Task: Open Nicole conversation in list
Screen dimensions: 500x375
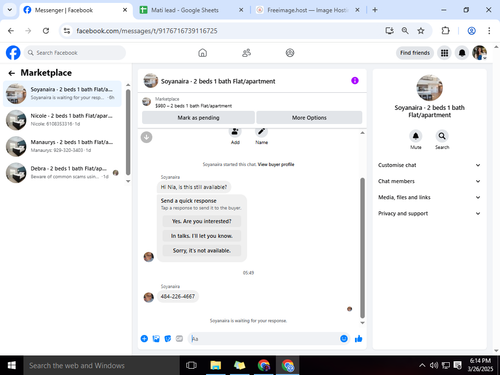Action: click(62, 120)
